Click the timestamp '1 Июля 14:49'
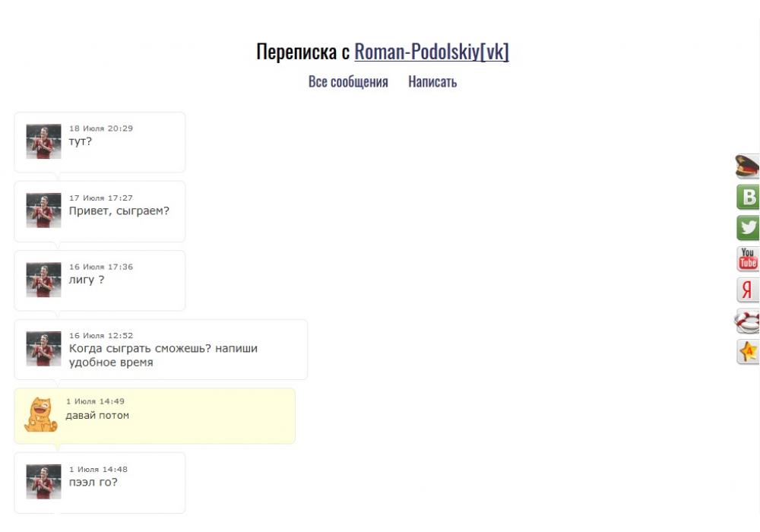The width and height of the screenshot is (760, 532). pyautogui.click(x=96, y=401)
